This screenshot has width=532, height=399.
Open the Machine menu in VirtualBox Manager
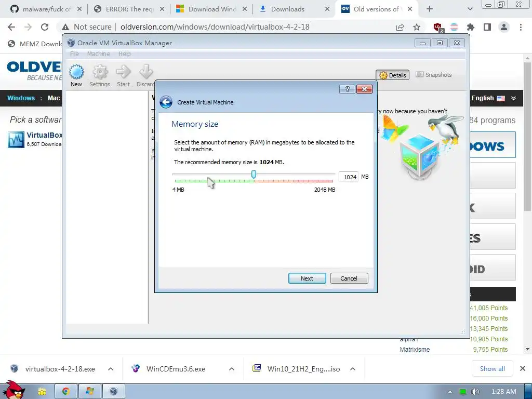[x=98, y=54]
